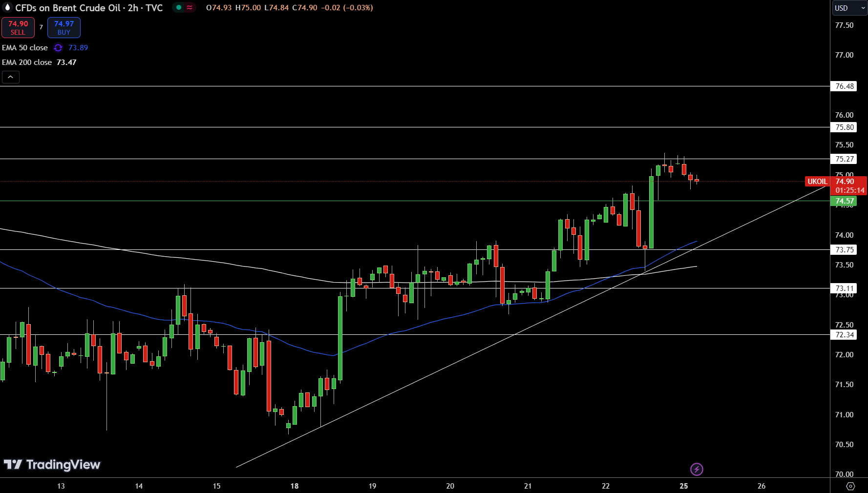This screenshot has height=493, width=868.
Task: Click the 74.90 current price countdown label
Action: (x=849, y=186)
